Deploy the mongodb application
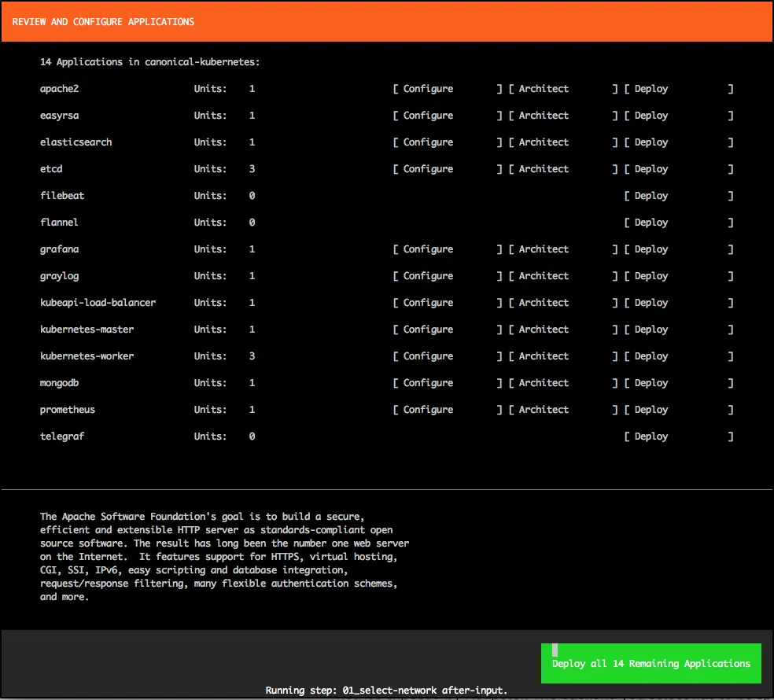774x700 pixels. tap(651, 383)
